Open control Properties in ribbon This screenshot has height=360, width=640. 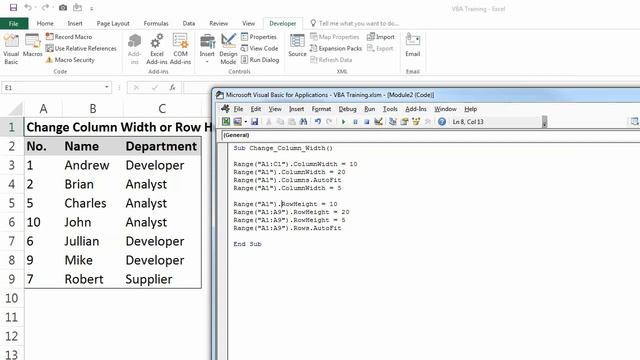(259, 37)
